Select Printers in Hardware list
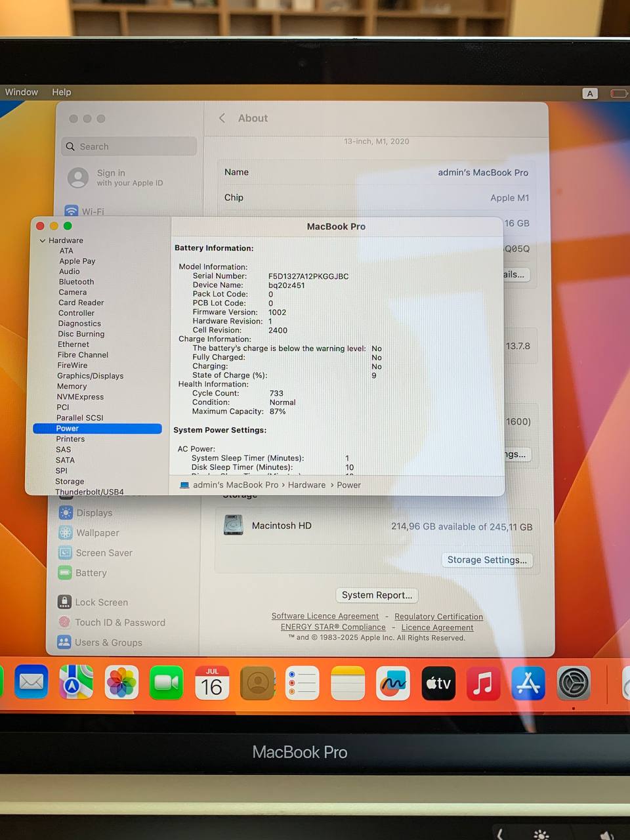 click(70, 439)
